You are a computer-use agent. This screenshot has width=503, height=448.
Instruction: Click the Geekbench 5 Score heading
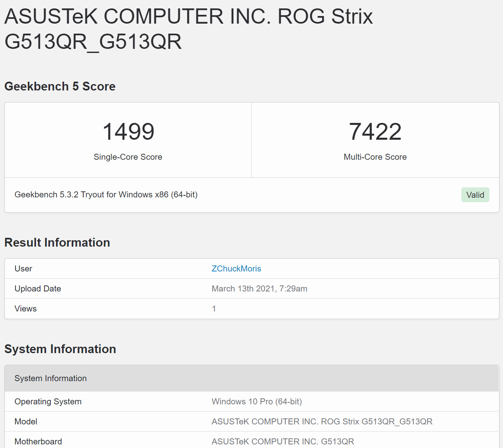[x=60, y=86]
